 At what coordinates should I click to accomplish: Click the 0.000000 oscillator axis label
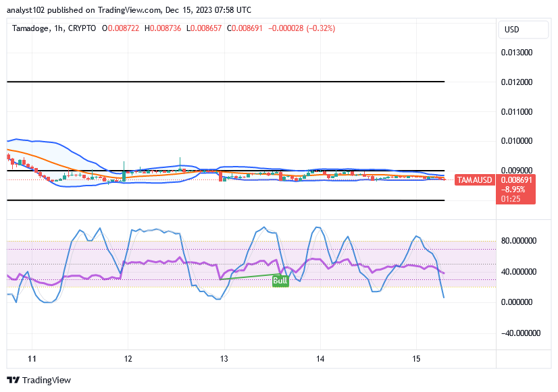[517, 302]
